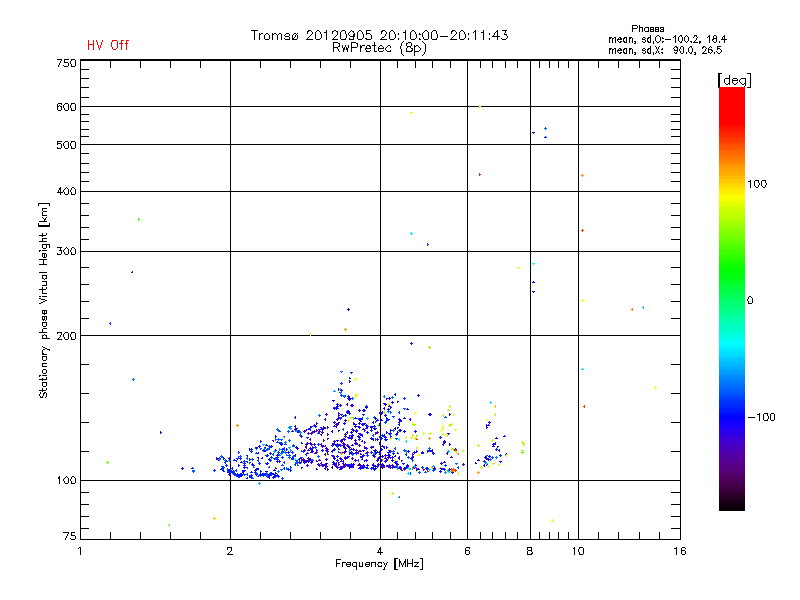Click the 1 x-axis tick label
This screenshot has width=800, height=600.
(x=80, y=551)
